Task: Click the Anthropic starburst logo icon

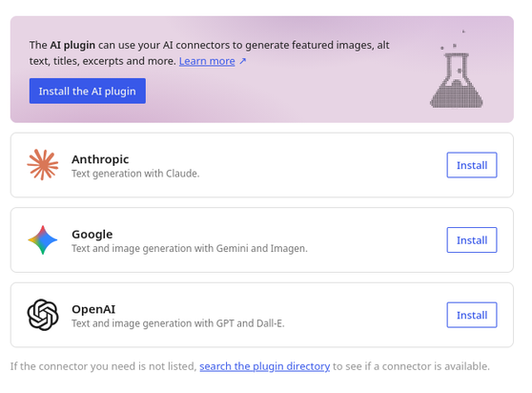Action: pos(43,165)
